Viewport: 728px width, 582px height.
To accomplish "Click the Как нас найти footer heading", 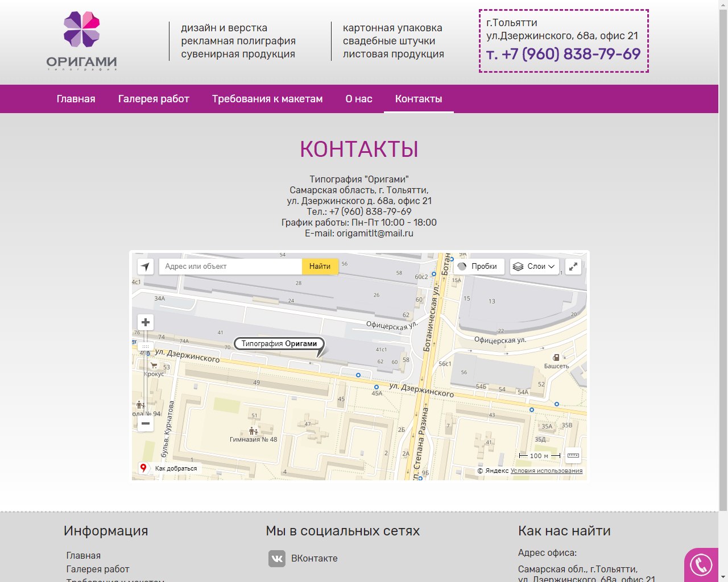I will (x=564, y=531).
